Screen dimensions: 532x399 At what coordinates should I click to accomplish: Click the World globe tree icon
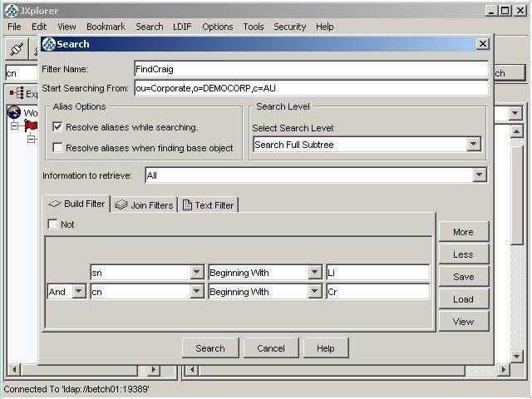[x=14, y=112]
